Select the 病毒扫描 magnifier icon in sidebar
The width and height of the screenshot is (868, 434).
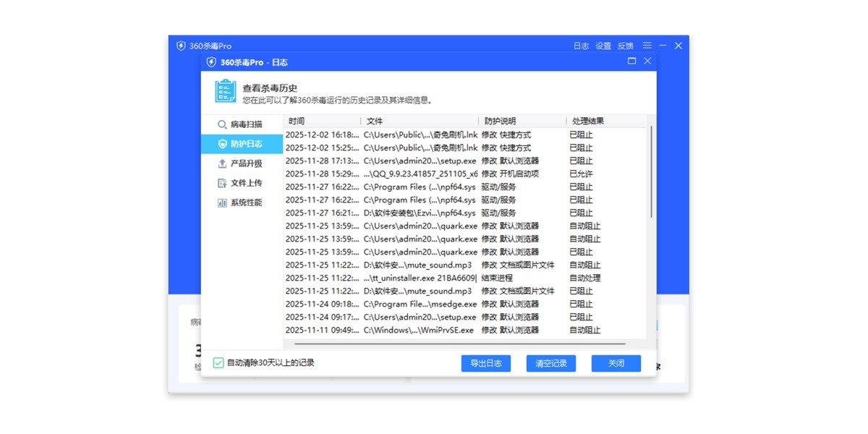pos(222,124)
